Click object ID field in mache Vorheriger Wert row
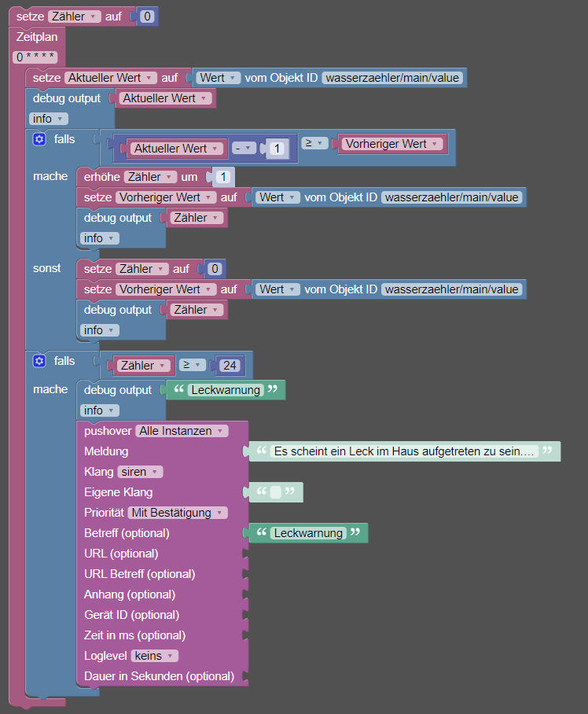588x714 pixels. [452, 197]
